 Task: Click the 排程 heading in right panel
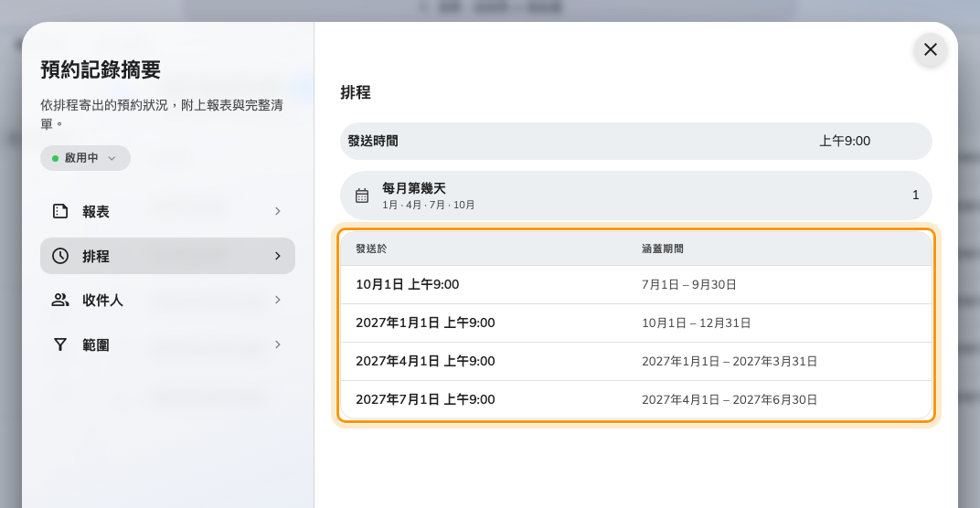point(356,92)
